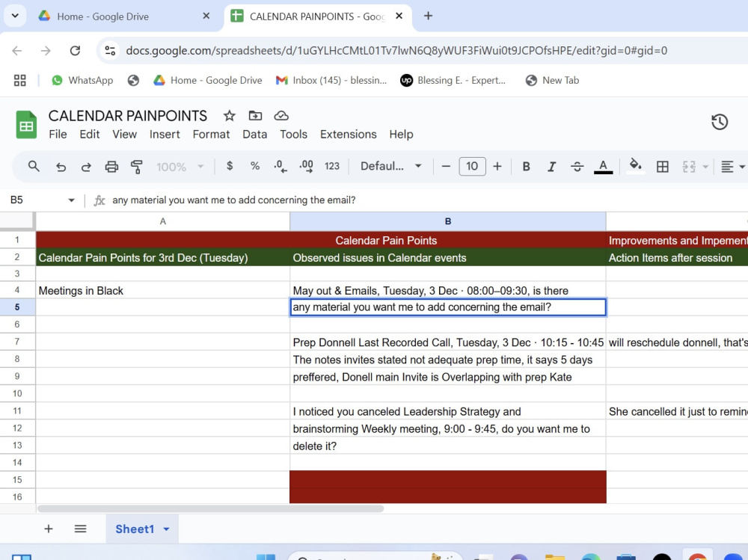
Task: Select row 7 header
Action: (x=17, y=342)
